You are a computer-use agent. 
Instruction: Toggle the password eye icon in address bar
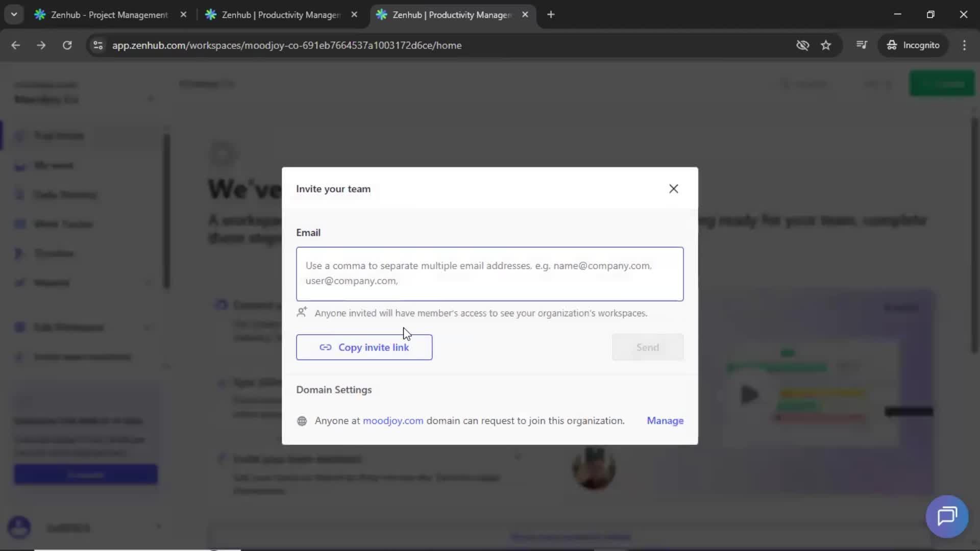(x=802, y=45)
